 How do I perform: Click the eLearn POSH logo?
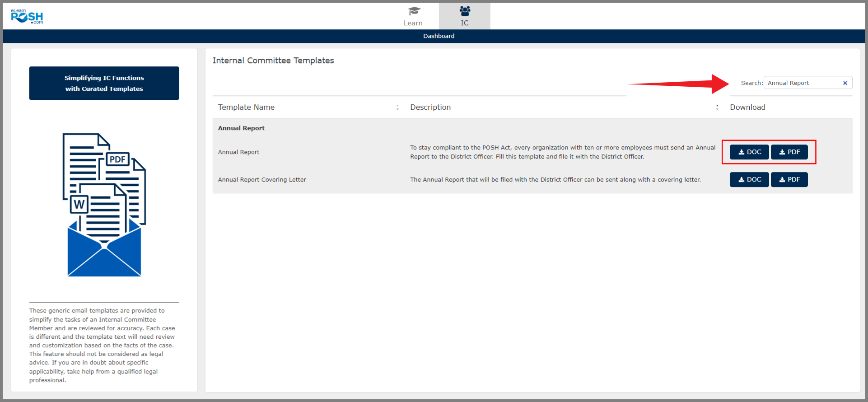click(27, 17)
